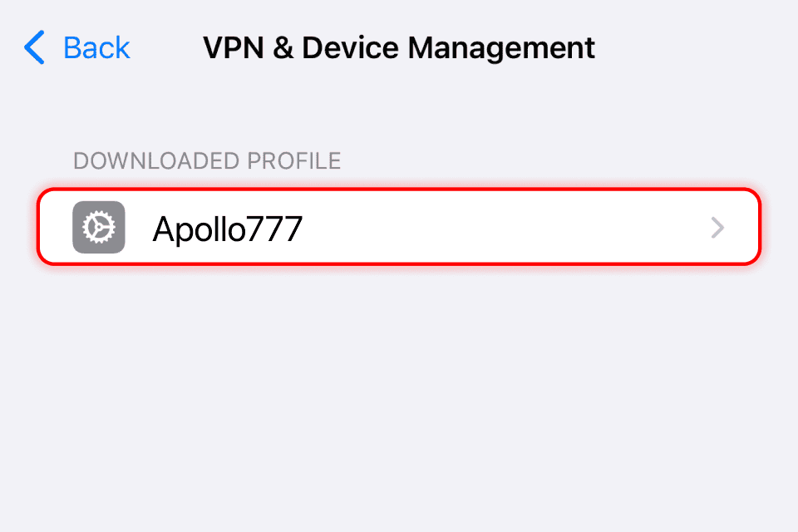Click the VPN & Device Management title

coord(399,47)
